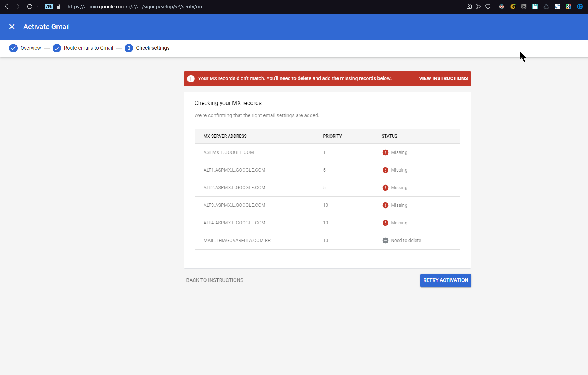588x375 pixels.
Task: Click the padlock site security icon
Action: 59,6
